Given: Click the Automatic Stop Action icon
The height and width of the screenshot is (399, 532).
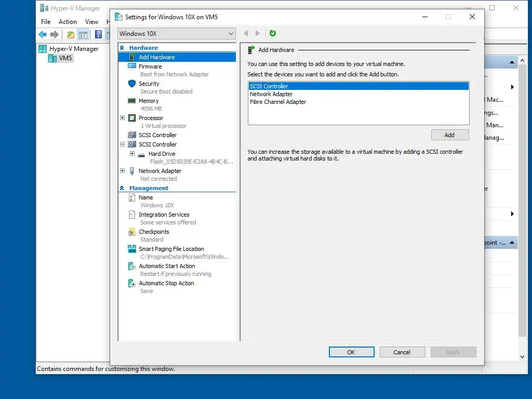Looking at the screenshot, I should pyautogui.click(x=132, y=283).
